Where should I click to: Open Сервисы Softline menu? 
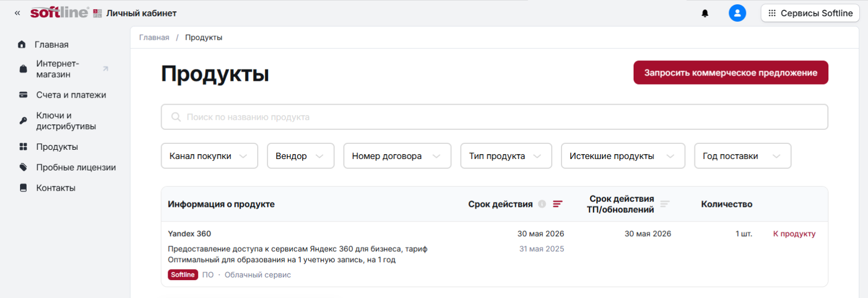click(810, 13)
